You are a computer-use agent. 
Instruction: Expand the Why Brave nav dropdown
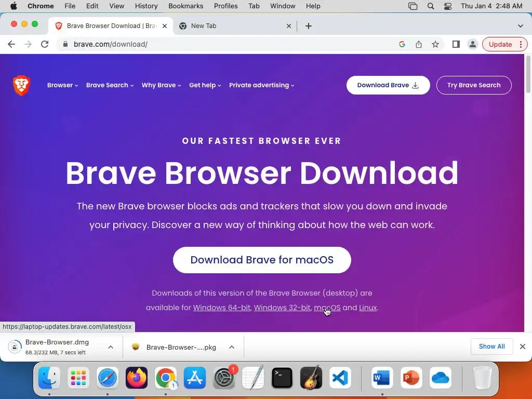[x=161, y=85]
